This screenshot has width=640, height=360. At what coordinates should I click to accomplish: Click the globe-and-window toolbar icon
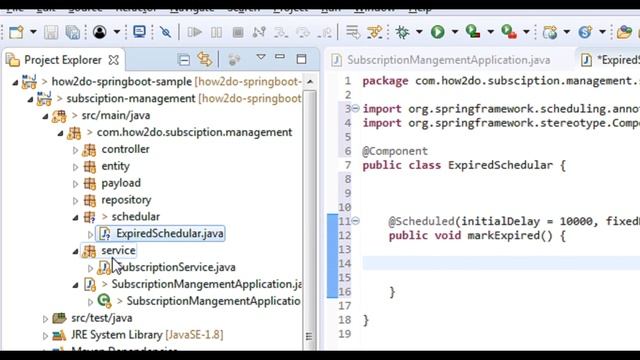pos(550,32)
